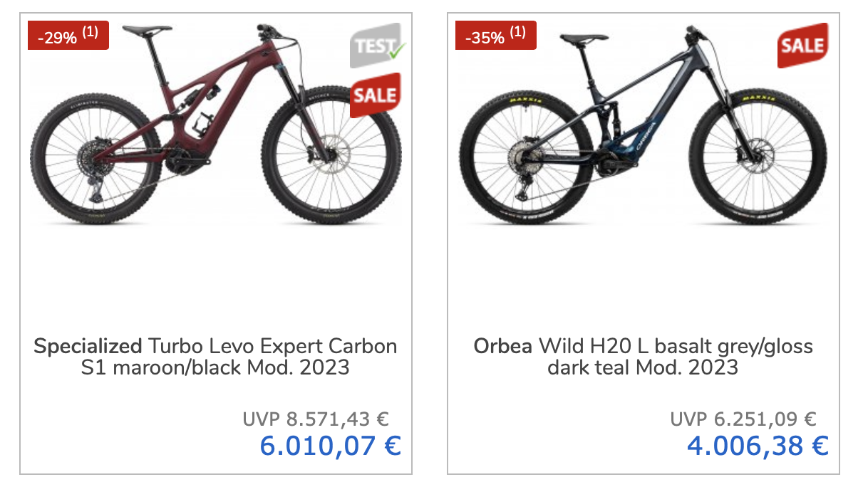Viewport: 868px width, 487px height.
Task: Open footnote (1) beside the -29% label
Action: [91, 33]
